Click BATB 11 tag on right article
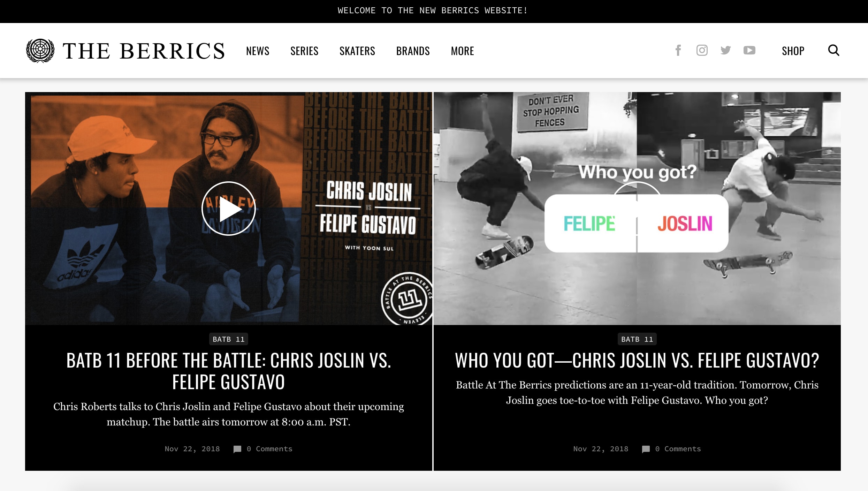868x491 pixels. pyautogui.click(x=637, y=339)
